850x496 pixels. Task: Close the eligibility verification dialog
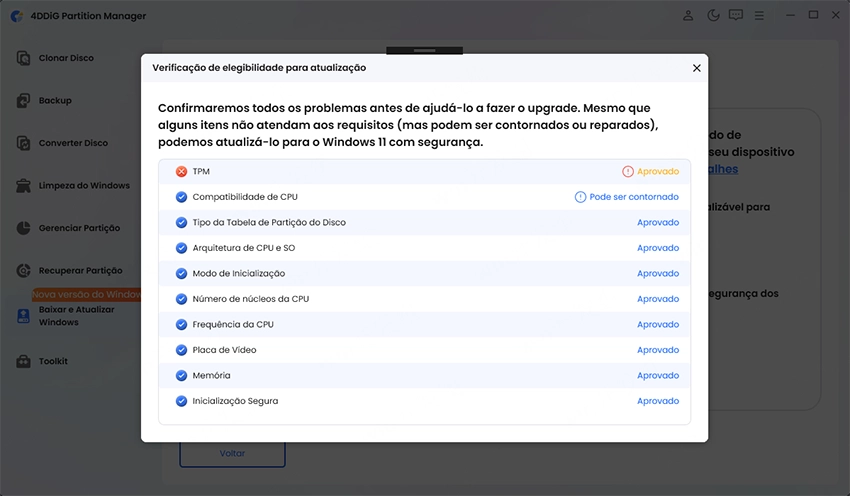pos(697,68)
